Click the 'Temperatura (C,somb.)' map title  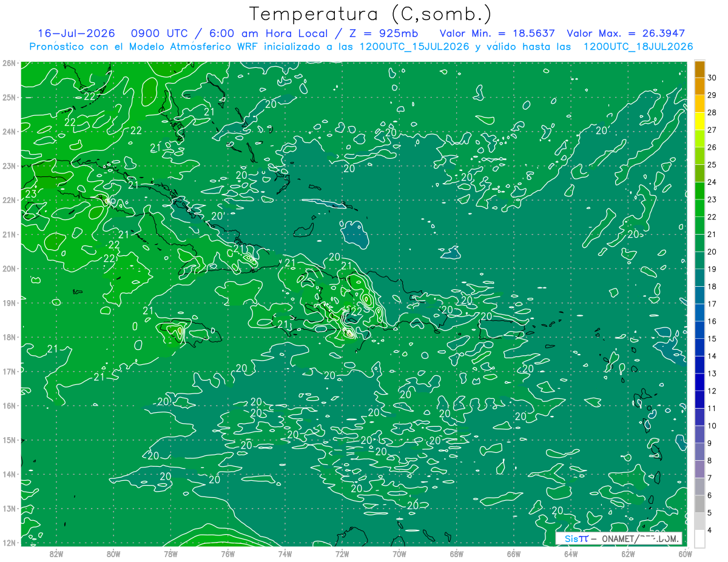tap(371, 14)
